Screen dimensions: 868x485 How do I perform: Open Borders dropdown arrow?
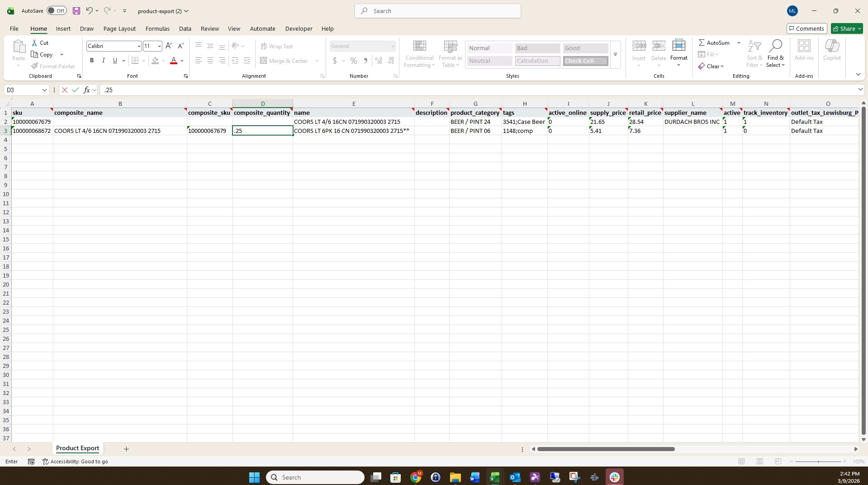(x=143, y=61)
